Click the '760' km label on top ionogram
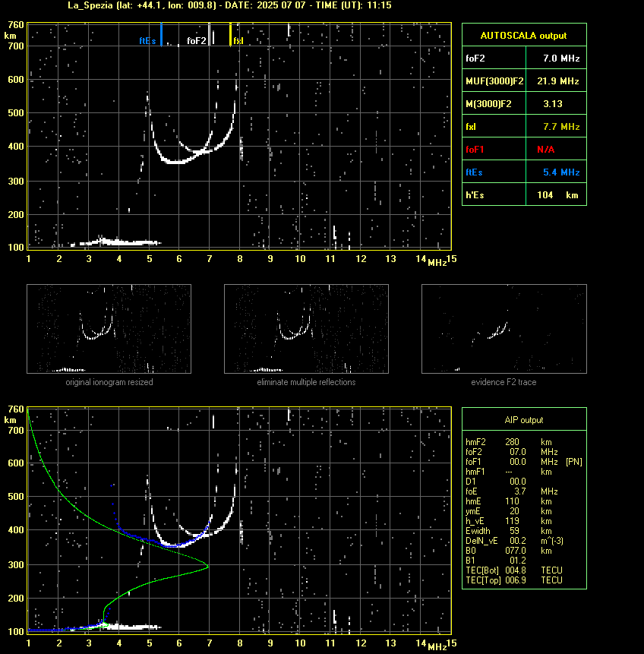 (x=16, y=25)
